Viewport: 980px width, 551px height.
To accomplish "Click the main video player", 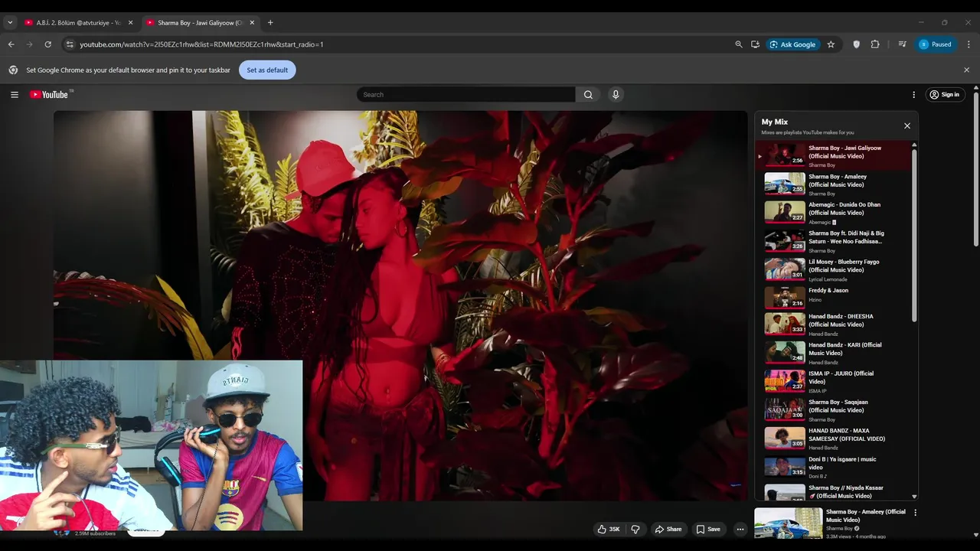I will [x=400, y=306].
